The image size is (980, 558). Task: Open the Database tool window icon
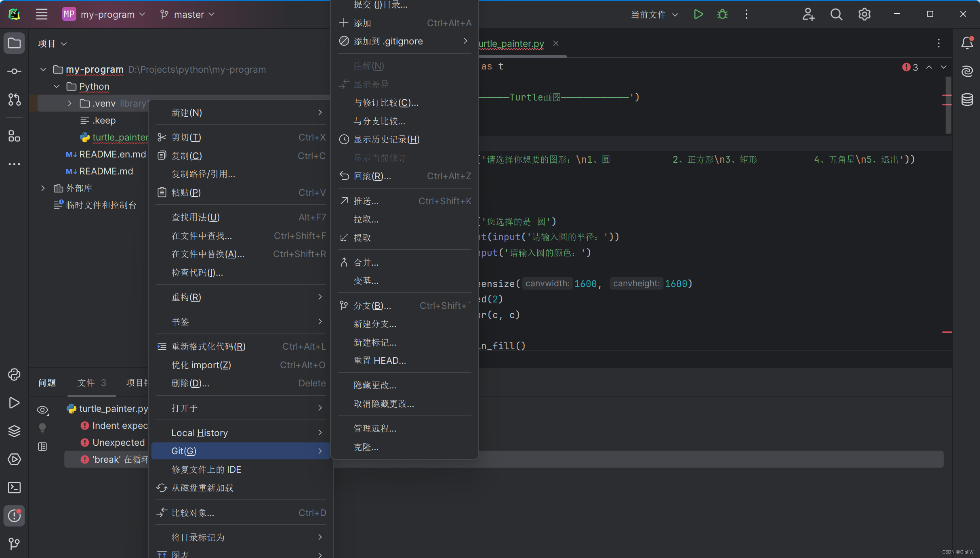pos(967,99)
